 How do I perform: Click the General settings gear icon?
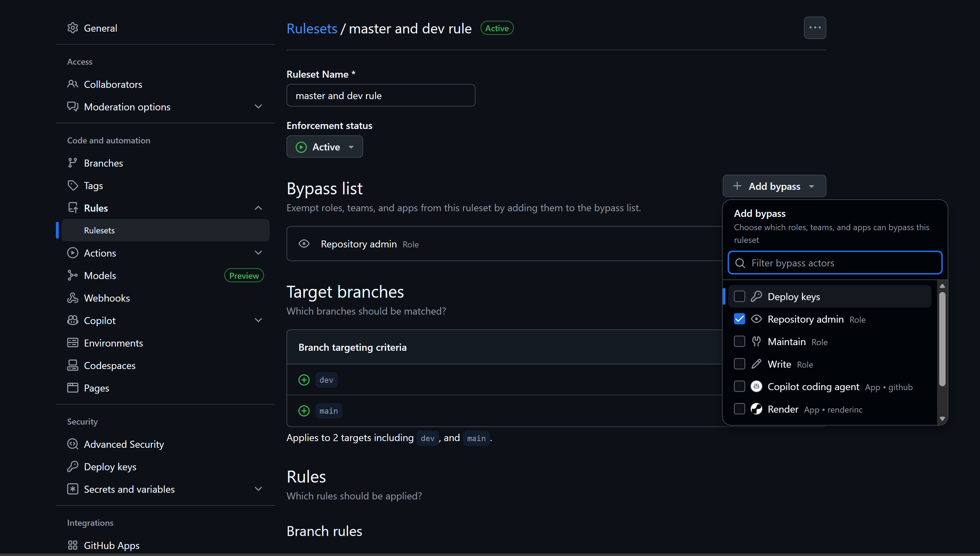click(72, 28)
